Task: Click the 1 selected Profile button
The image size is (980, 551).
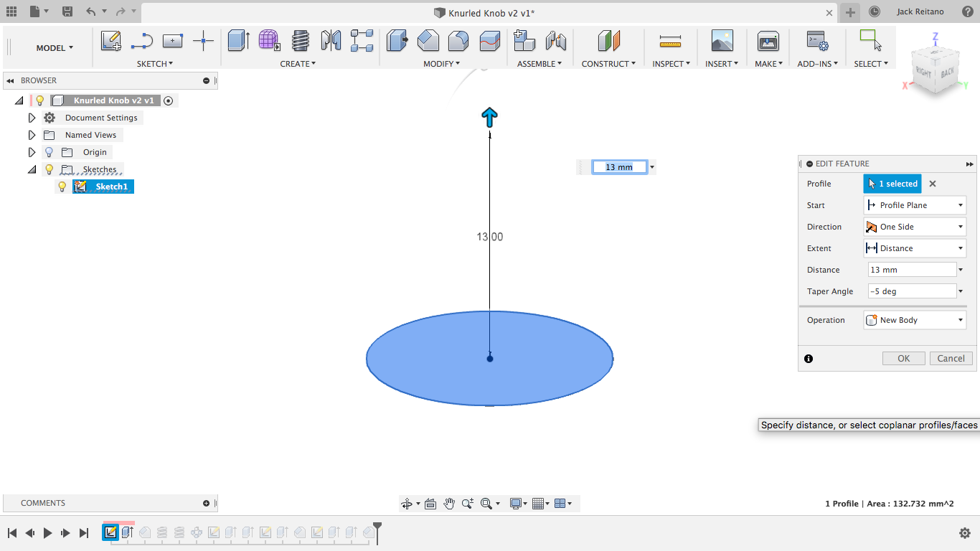Action: pos(892,184)
